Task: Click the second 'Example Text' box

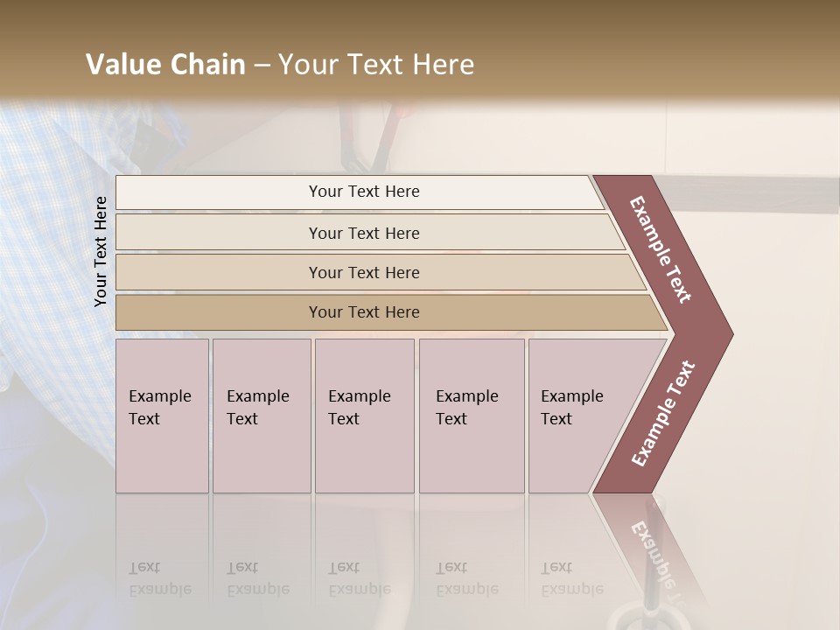Action: (x=262, y=416)
